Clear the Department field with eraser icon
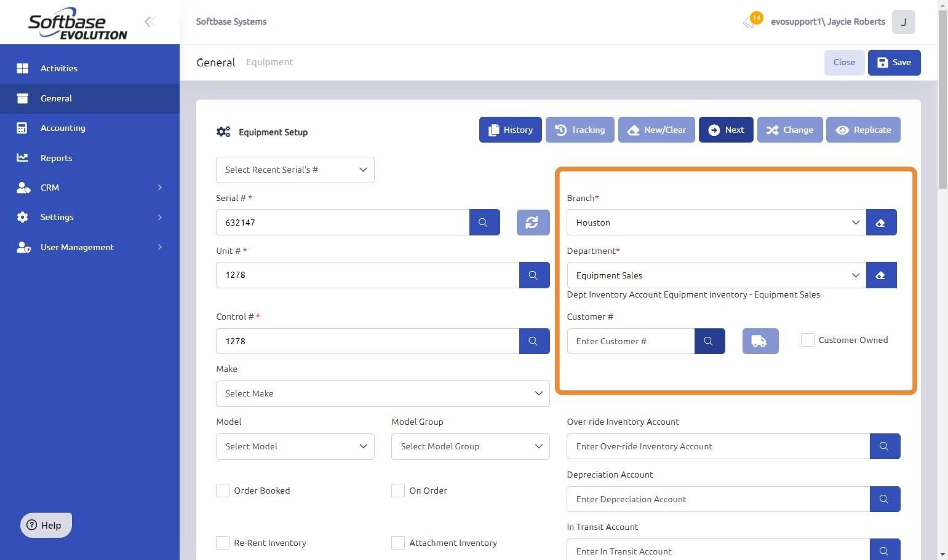This screenshot has width=948, height=560. pyautogui.click(x=881, y=275)
